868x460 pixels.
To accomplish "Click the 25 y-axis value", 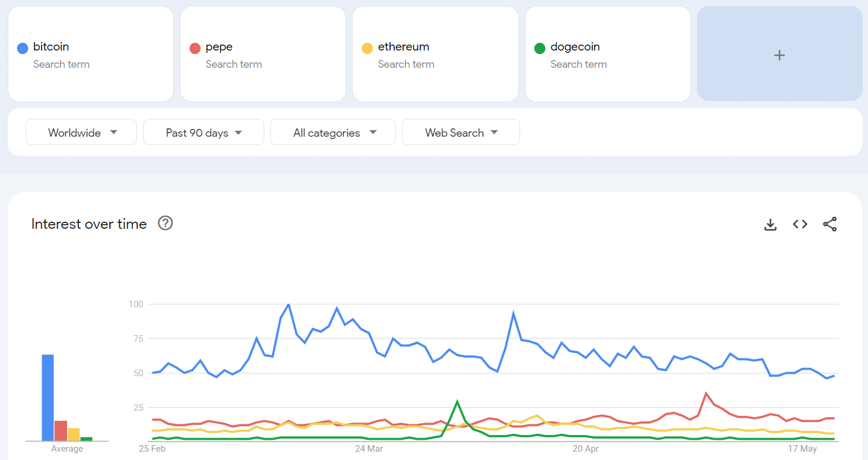I will coord(138,408).
